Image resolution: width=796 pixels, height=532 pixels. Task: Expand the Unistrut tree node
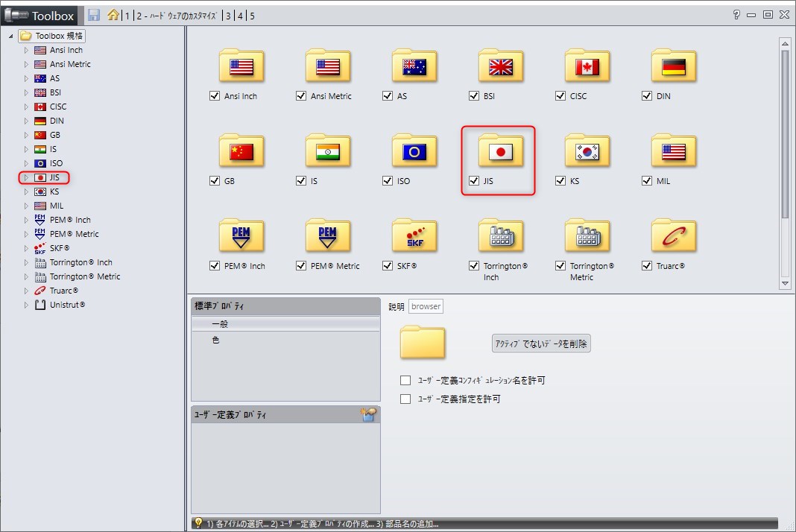[x=26, y=305]
